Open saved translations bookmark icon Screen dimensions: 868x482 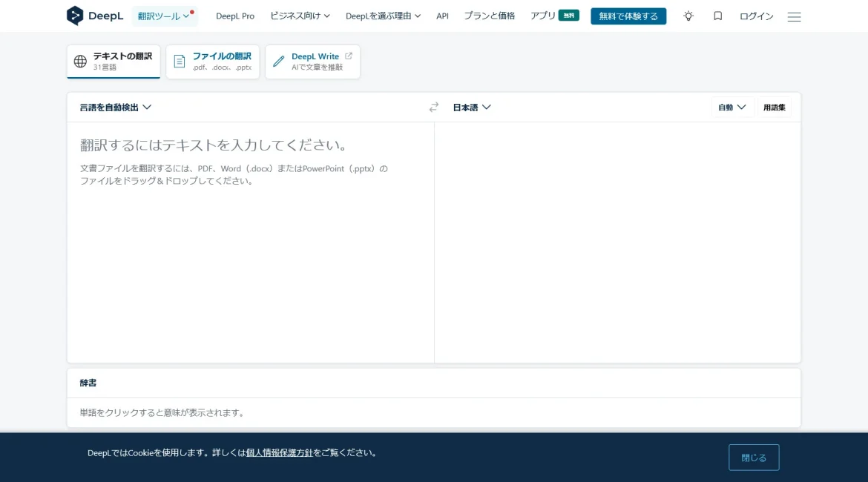(x=717, y=16)
